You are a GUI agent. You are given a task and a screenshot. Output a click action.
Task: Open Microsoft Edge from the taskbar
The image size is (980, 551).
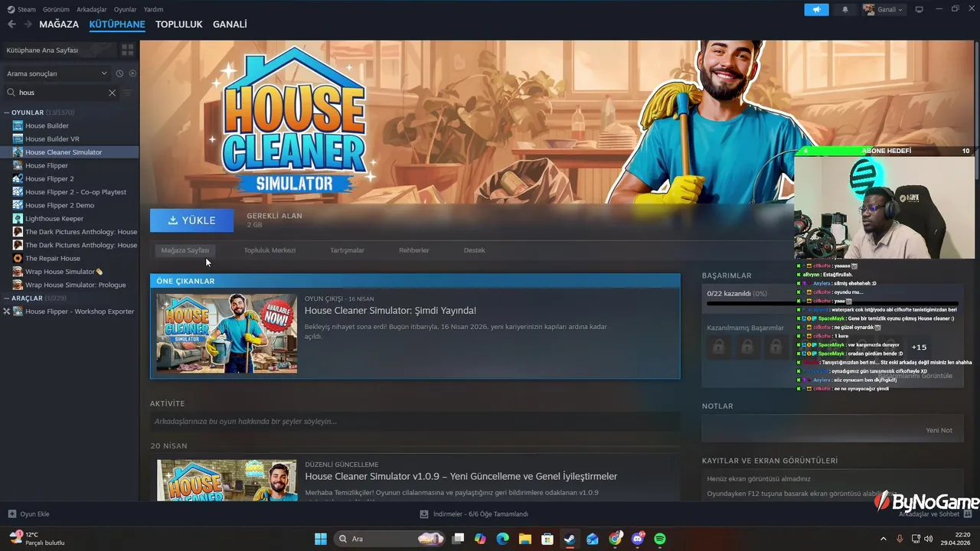pyautogui.click(x=503, y=539)
